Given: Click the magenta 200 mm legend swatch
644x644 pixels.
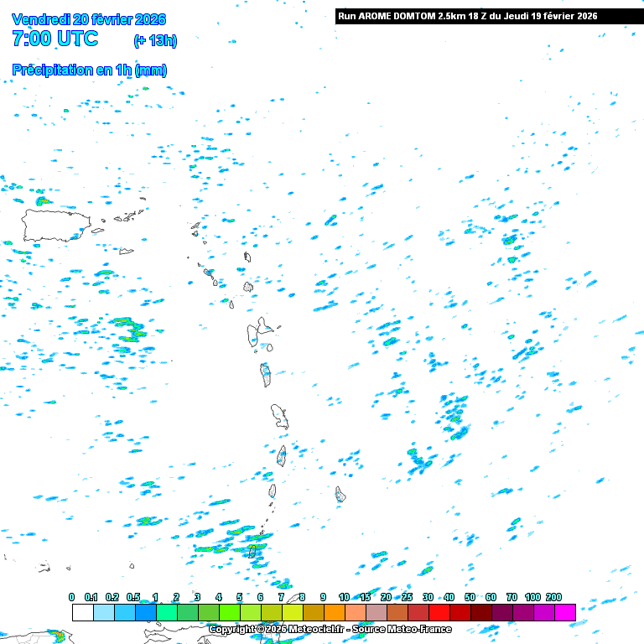Looking at the screenshot, I should (564, 613).
